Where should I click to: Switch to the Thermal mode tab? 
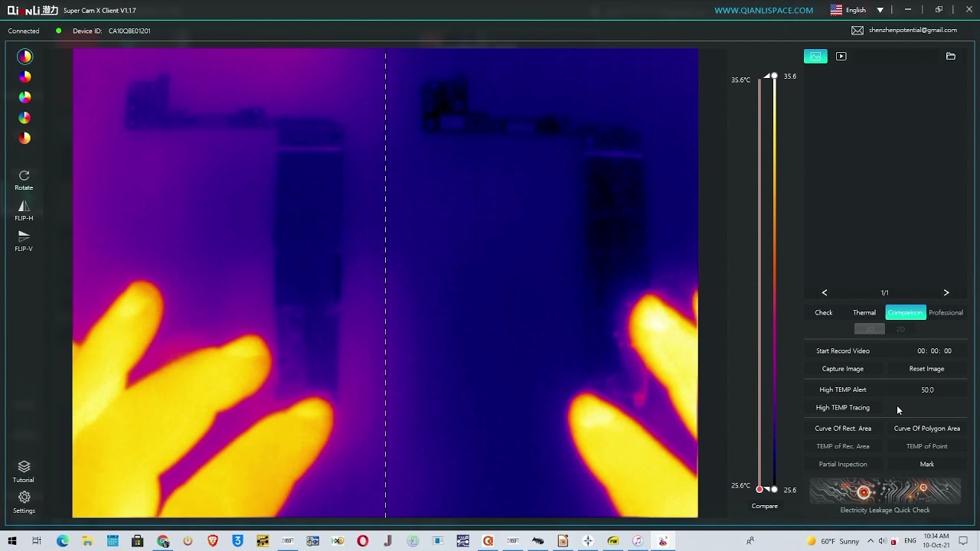(x=864, y=312)
